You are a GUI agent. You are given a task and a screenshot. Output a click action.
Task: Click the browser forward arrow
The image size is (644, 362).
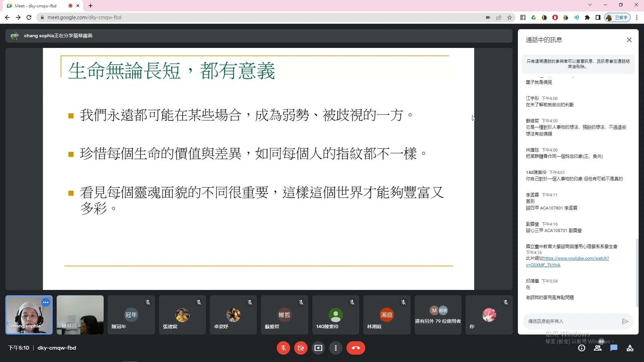[18, 17]
